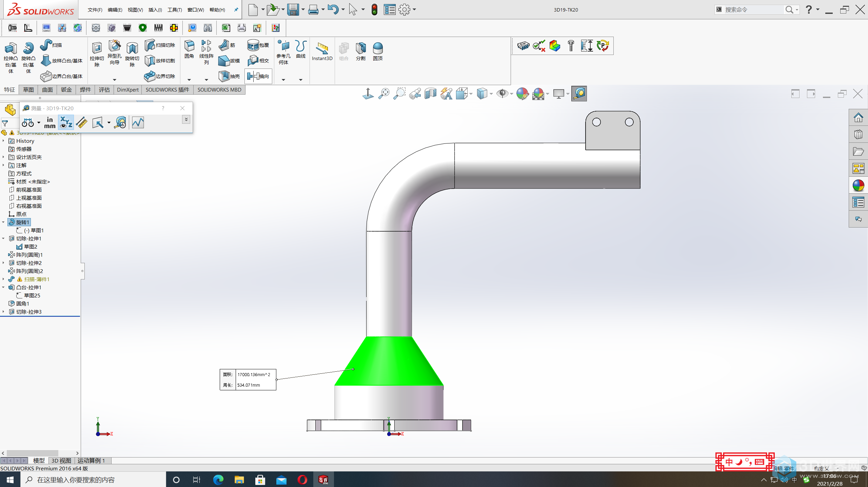Viewport: 868px width, 487px height.
Task: Click the 抽壳 shell tool
Action: (229, 76)
